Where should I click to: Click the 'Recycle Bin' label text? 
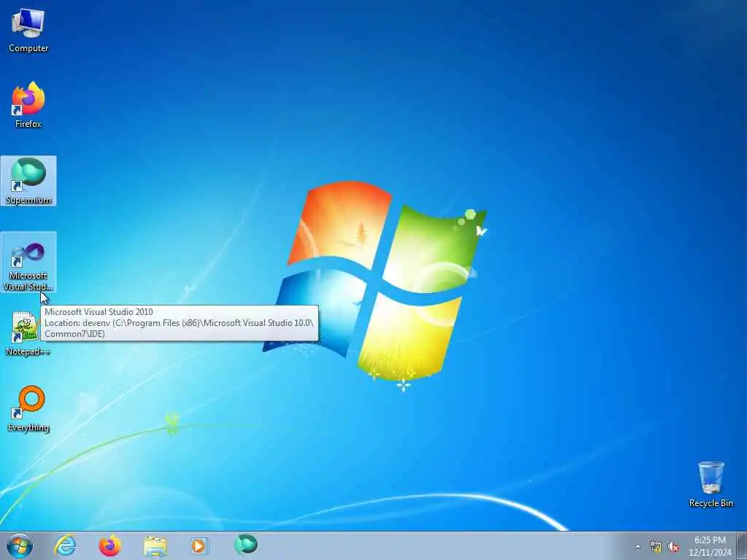tap(711, 503)
